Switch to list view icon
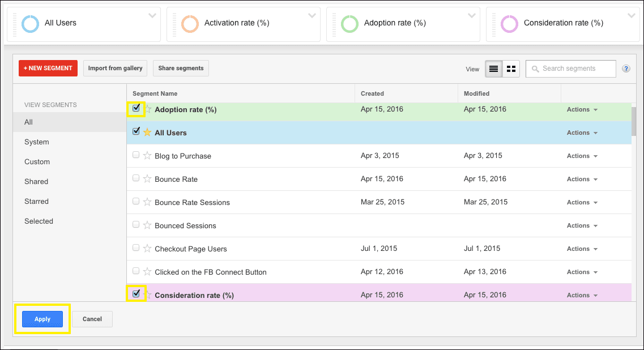Viewport: 644px width, 350px height. click(x=493, y=69)
